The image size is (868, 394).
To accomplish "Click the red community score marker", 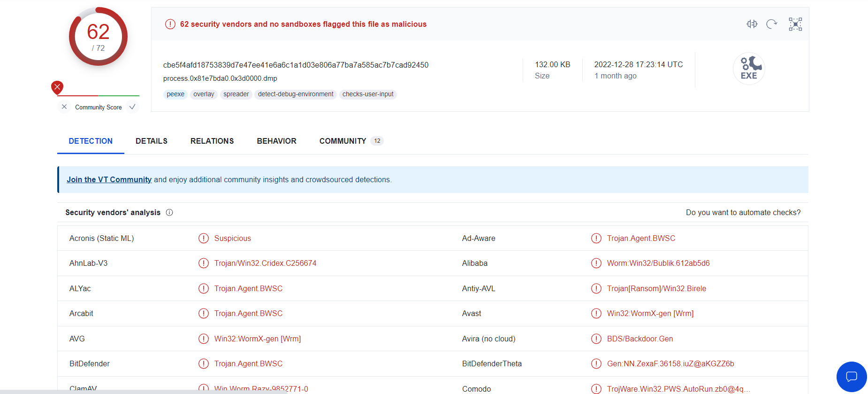I will [57, 87].
